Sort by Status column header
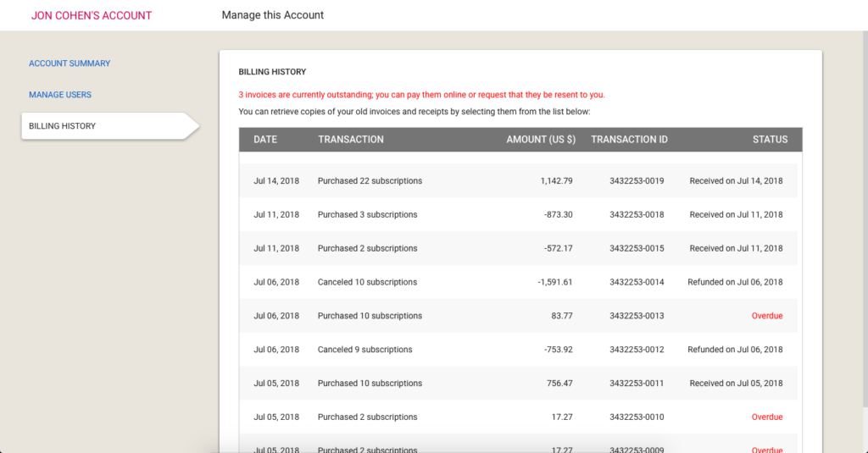The image size is (868, 453). pos(770,140)
